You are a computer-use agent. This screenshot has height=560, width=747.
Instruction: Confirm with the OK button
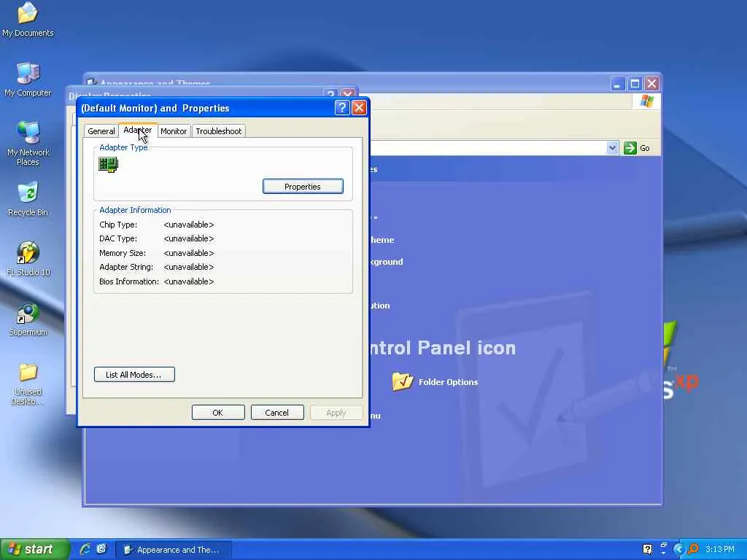pos(217,413)
